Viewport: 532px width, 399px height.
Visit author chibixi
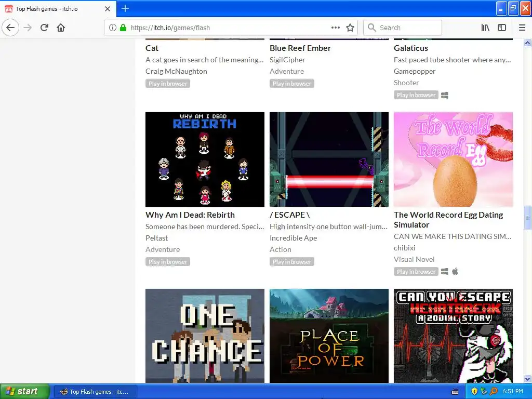pyautogui.click(x=404, y=248)
